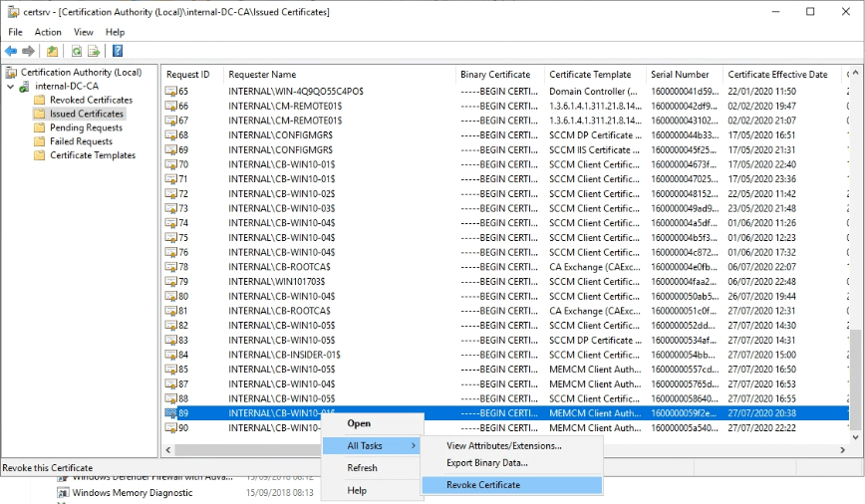865x504 pixels.
Task: Click the Revoked Certificates folder icon
Action: pyautogui.click(x=40, y=101)
